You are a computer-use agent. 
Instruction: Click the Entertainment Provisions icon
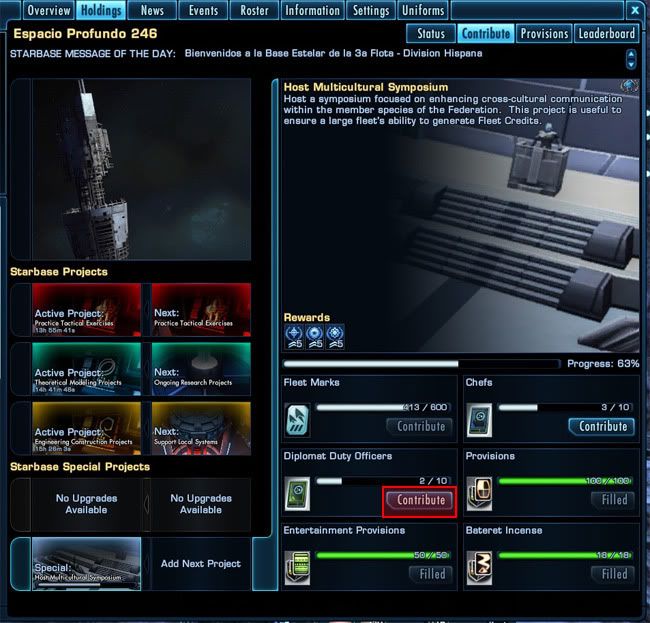(x=297, y=567)
